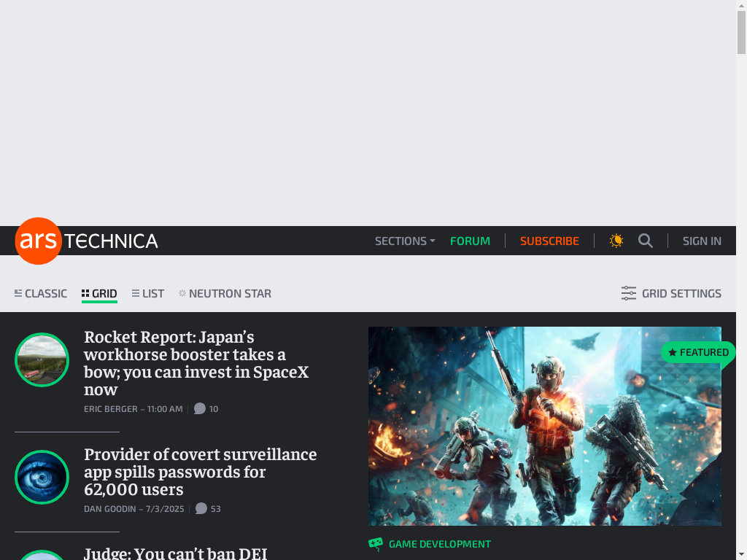Open the Forum link
The width and height of the screenshot is (747, 560).
[470, 241]
